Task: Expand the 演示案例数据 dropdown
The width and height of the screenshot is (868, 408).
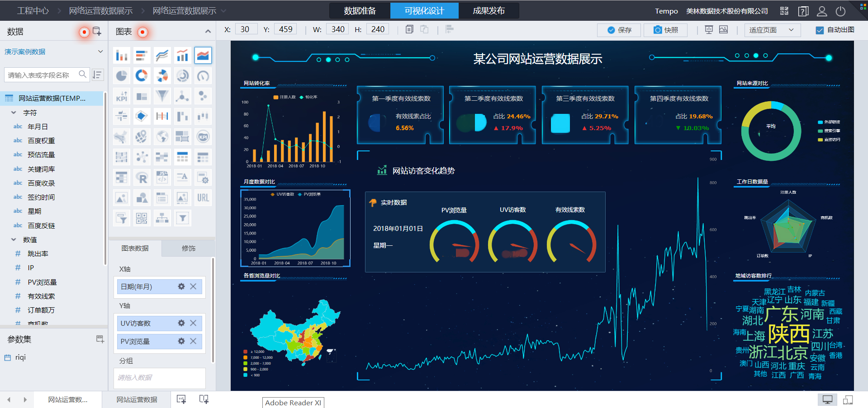Action: pyautogui.click(x=100, y=52)
